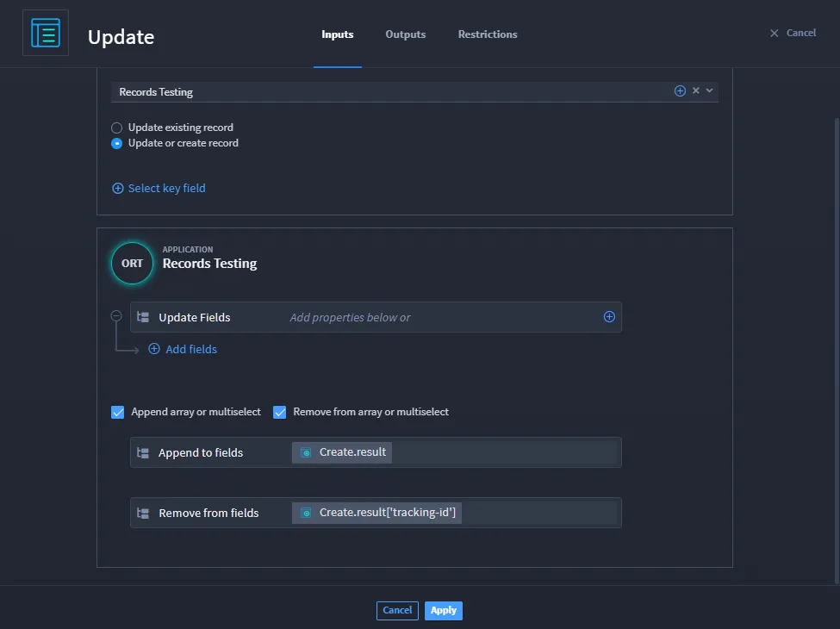
Task: Expand the Records Testing dropdown chevron
Action: pyautogui.click(x=709, y=90)
